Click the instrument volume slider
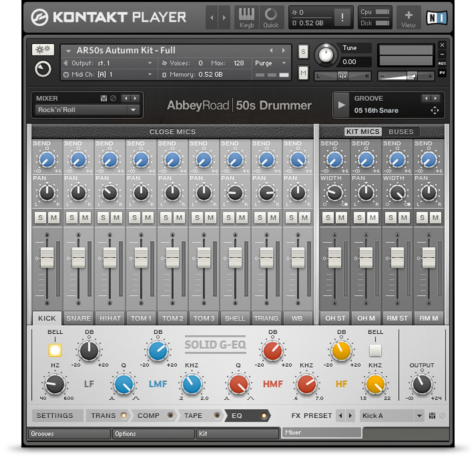The height and width of the screenshot is (458, 476). click(406, 76)
